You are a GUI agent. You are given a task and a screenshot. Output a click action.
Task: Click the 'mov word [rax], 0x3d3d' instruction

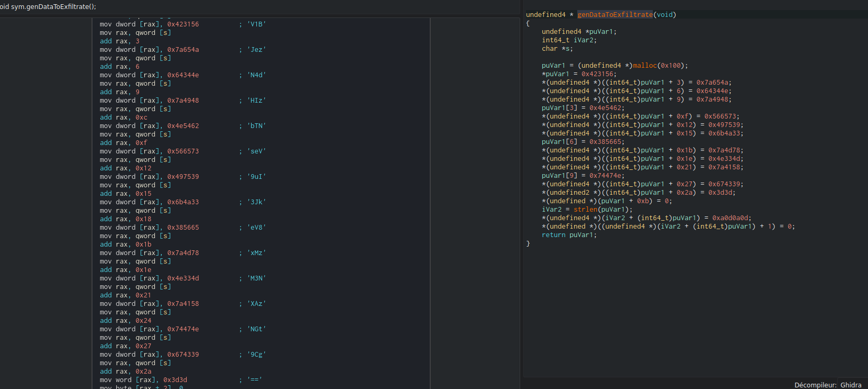coord(143,380)
